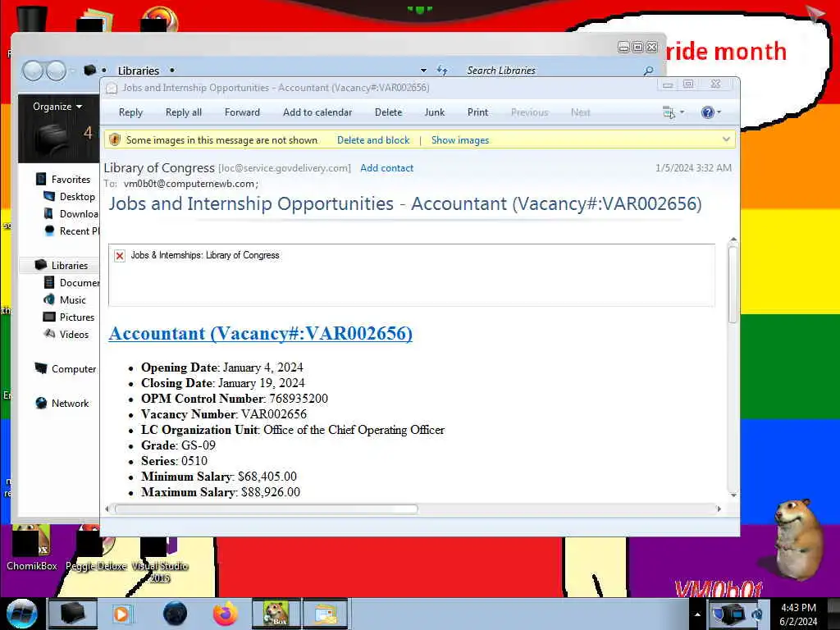This screenshot has width=840, height=630.
Task: Click search magnifier icon in Libraries
Action: coord(648,71)
